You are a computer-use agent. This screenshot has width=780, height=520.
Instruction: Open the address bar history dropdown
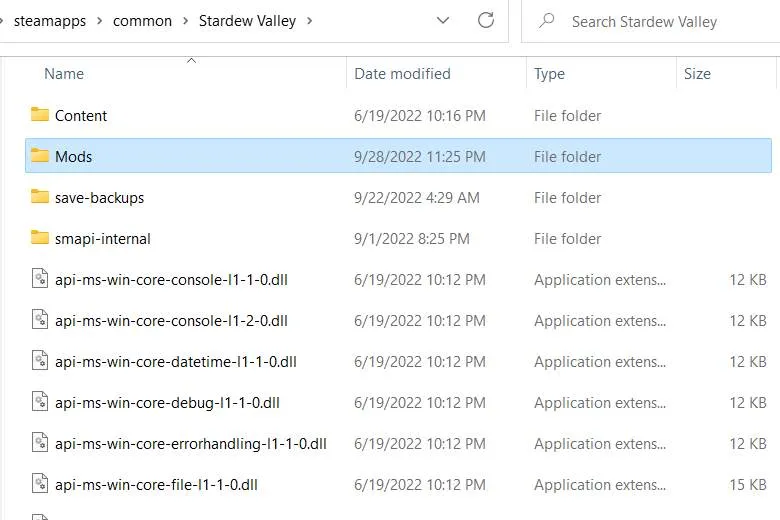(443, 20)
